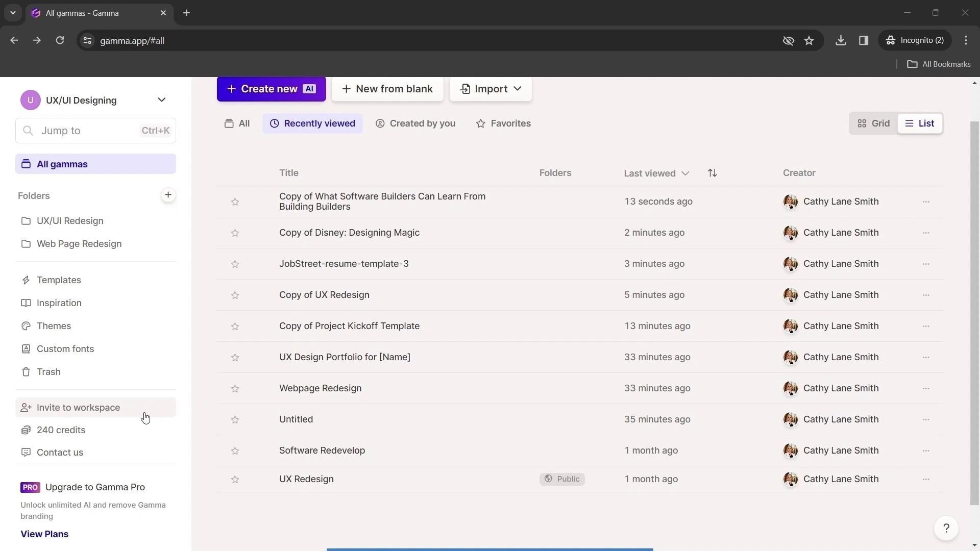The height and width of the screenshot is (551, 980).
Task: Click the page vertical scrollbar
Action: tap(974, 306)
